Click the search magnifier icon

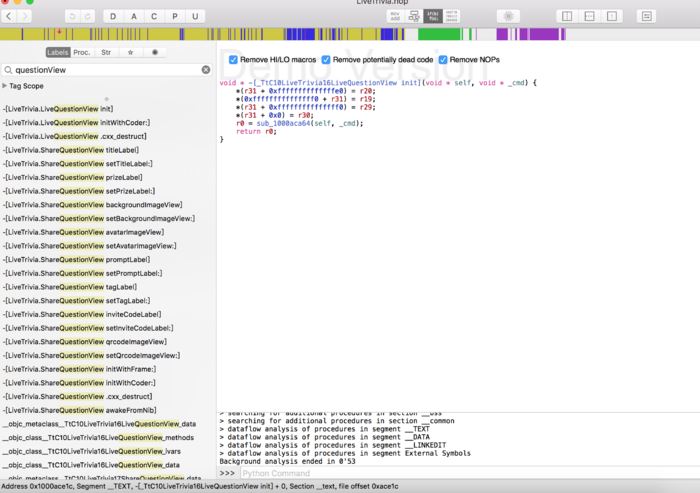pos(8,70)
